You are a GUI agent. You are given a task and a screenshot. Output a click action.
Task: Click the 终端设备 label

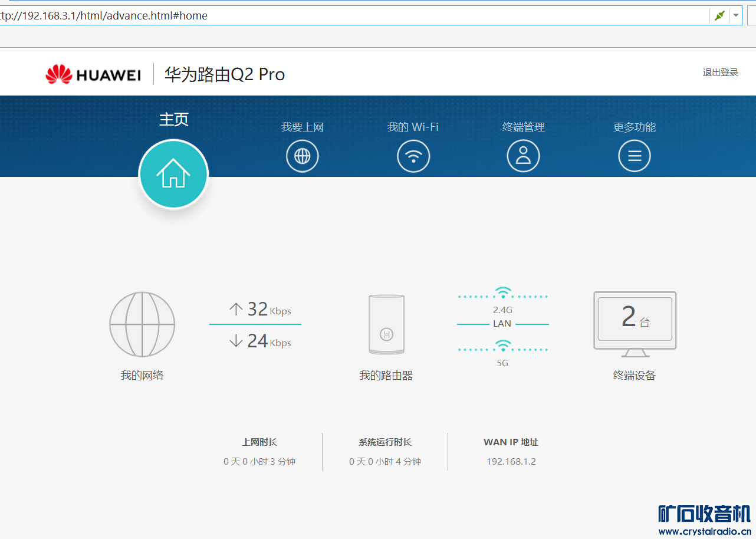pyautogui.click(x=634, y=376)
